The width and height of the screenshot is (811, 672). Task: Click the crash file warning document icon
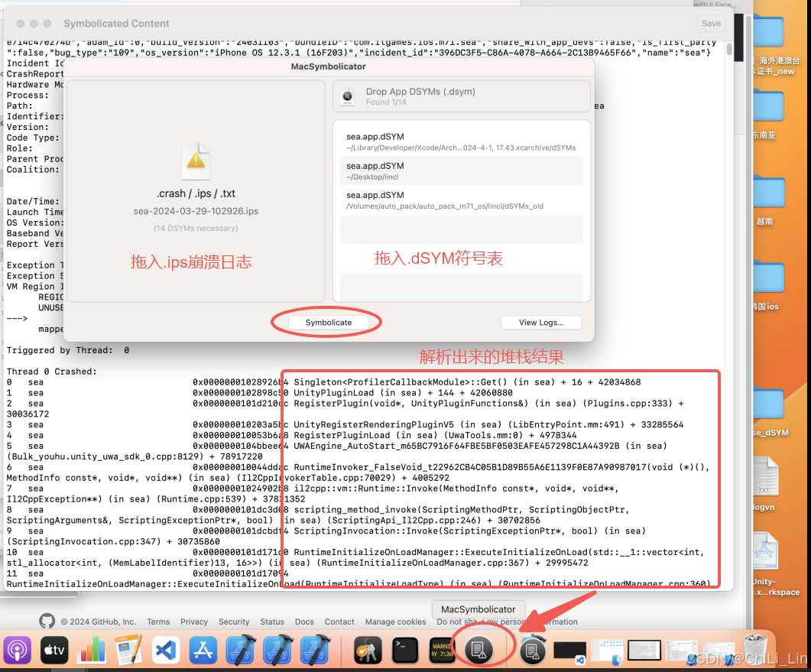click(x=196, y=161)
